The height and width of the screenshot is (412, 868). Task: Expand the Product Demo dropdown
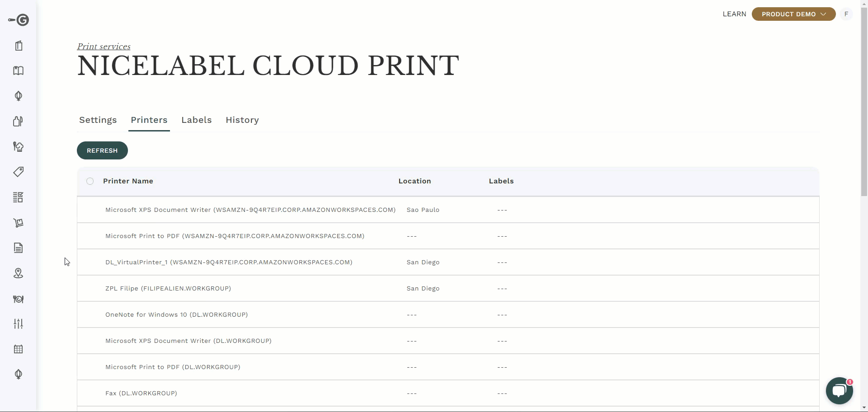click(793, 14)
